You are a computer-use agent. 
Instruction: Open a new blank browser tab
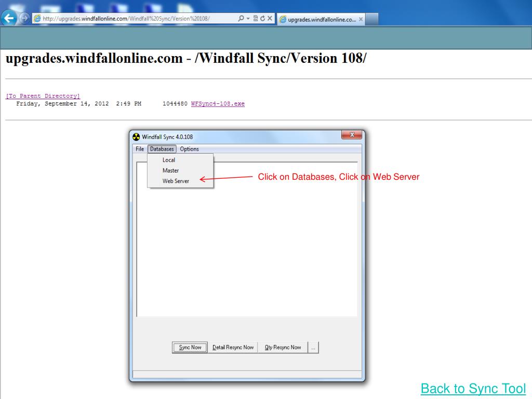372,19
